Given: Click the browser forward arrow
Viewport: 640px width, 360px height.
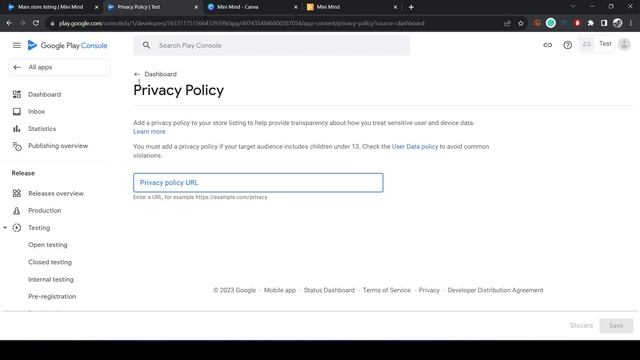Looking at the screenshot, I should (x=22, y=23).
